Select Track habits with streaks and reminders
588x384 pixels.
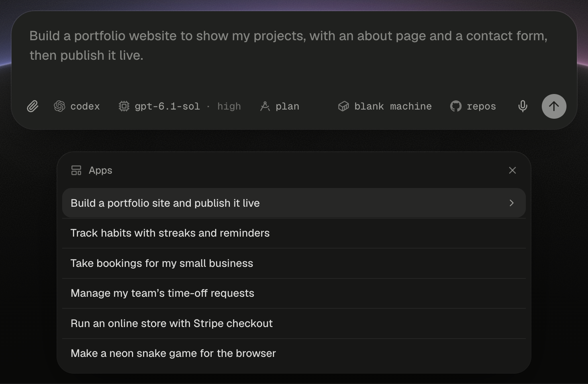[294, 233]
